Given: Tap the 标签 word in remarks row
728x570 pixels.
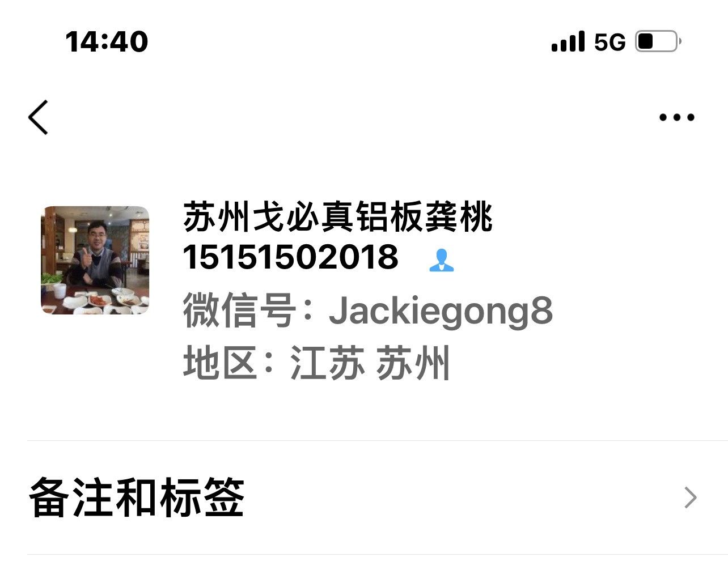Looking at the screenshot, I should tap(201, 497).
